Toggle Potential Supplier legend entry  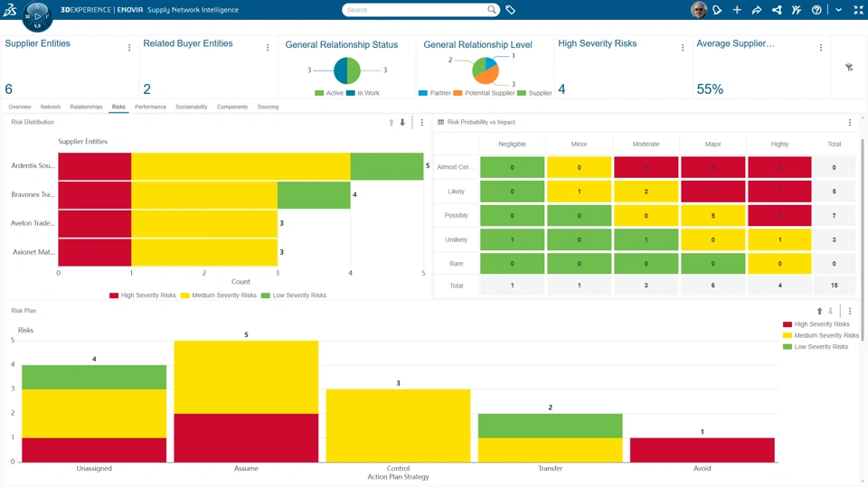point(485,93)
